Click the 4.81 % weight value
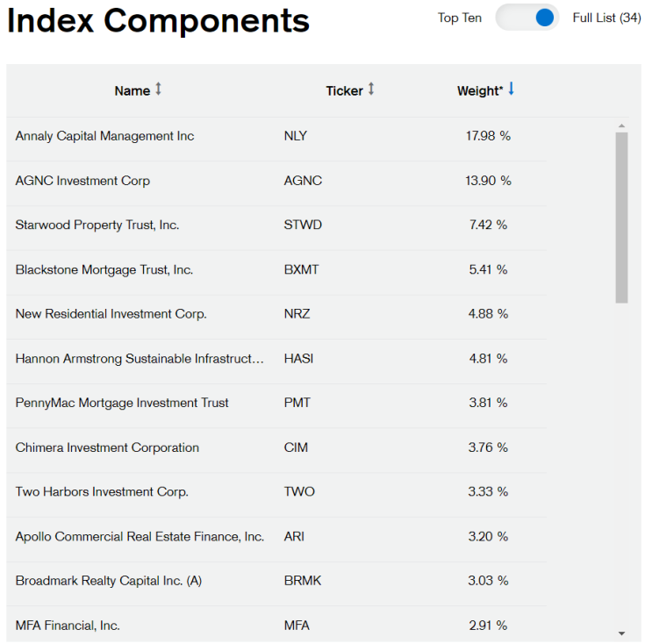 (488, 359)
